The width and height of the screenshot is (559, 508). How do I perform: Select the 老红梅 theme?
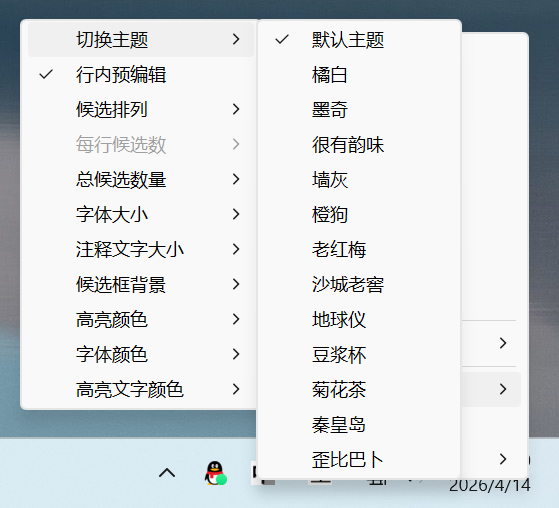359,249
